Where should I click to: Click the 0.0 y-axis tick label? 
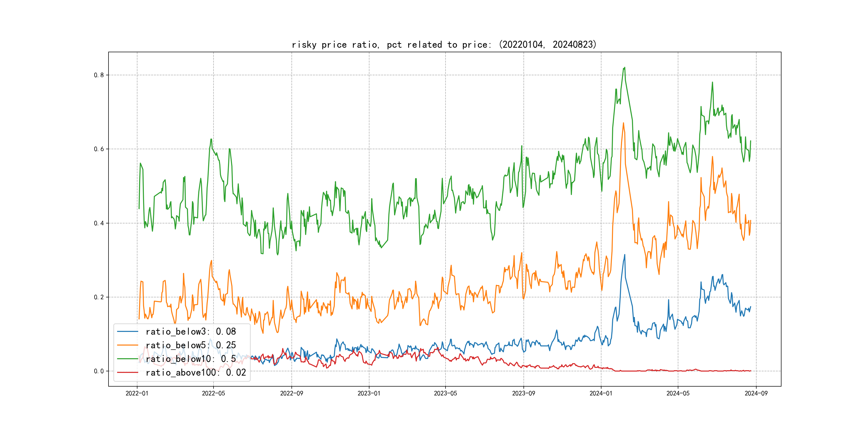pos(99,371)
